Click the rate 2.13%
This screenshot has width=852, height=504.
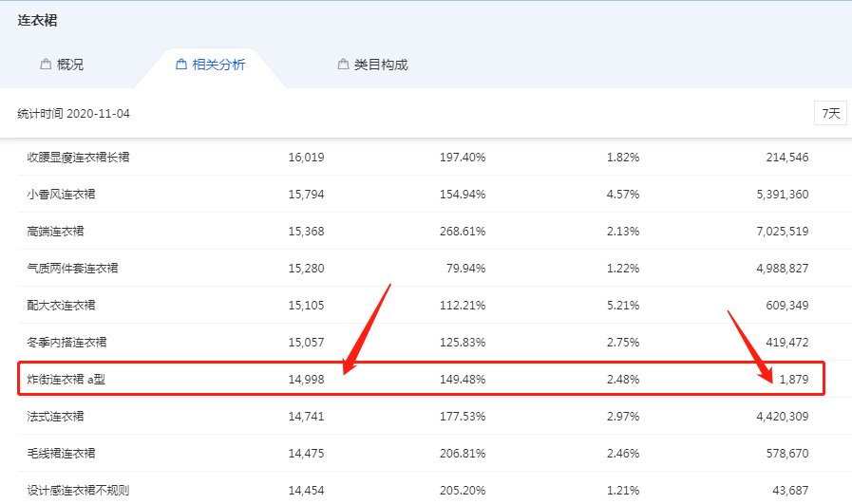click(x=623, y=232)
